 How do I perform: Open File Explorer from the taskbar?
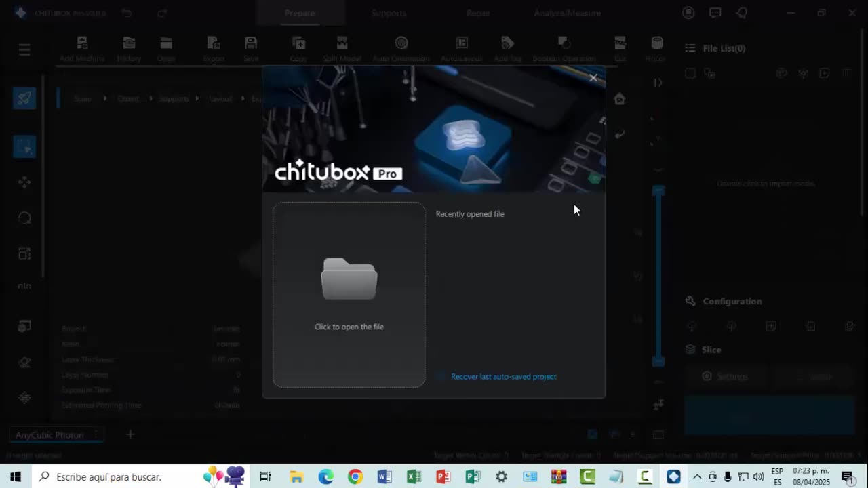(296, 477)
